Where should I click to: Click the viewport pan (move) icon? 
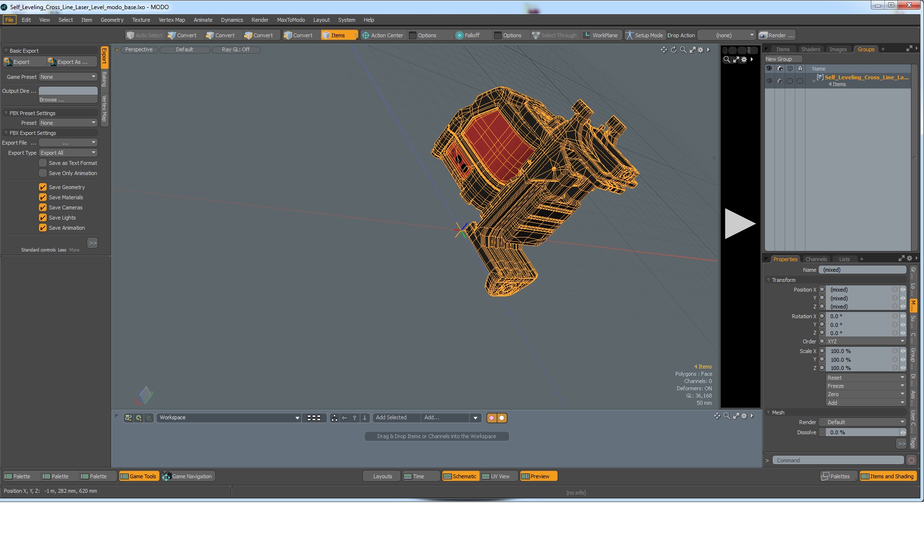point(664,50)
